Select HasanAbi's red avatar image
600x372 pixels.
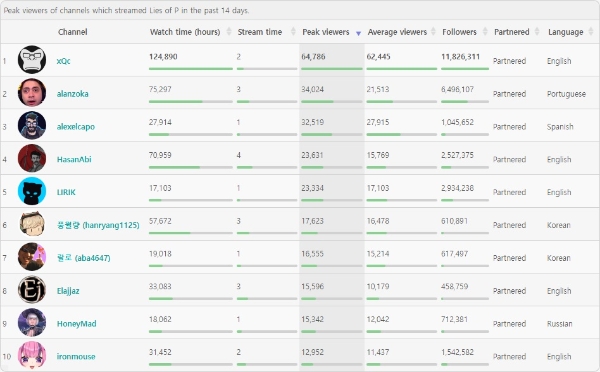pos(32,158)
